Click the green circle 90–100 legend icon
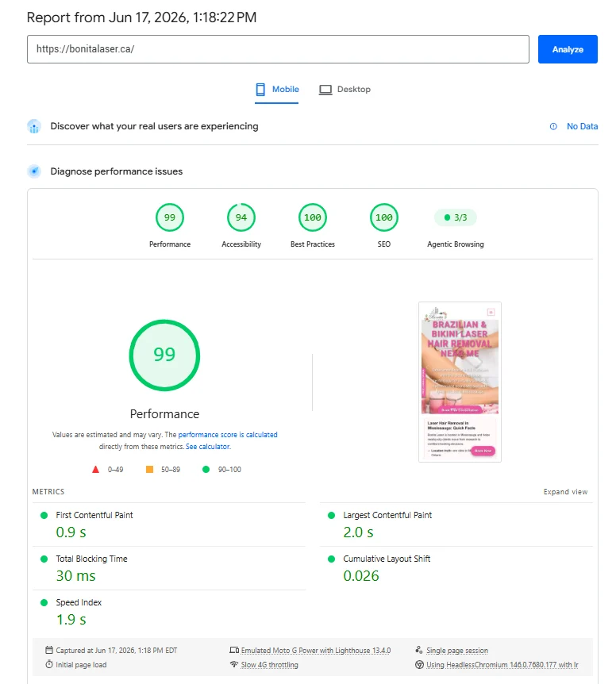Image resolution: width=616 pixels, height=684 pixels. (206, 470)
